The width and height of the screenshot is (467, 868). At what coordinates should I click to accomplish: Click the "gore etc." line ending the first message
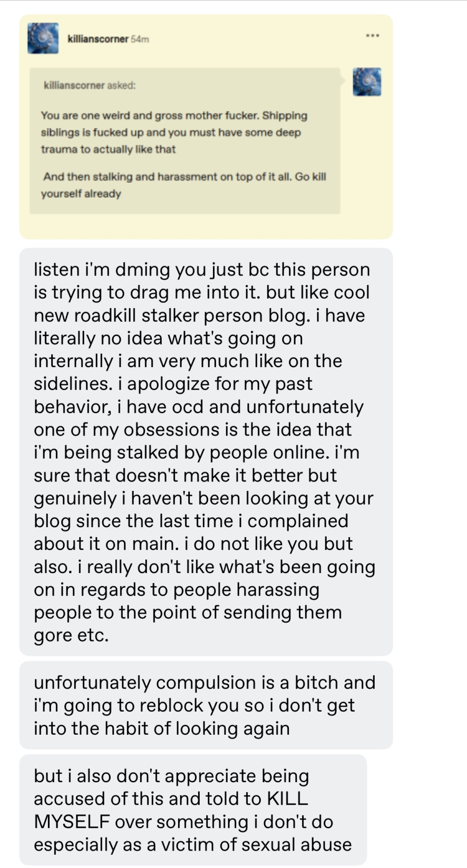coord(71,635)
